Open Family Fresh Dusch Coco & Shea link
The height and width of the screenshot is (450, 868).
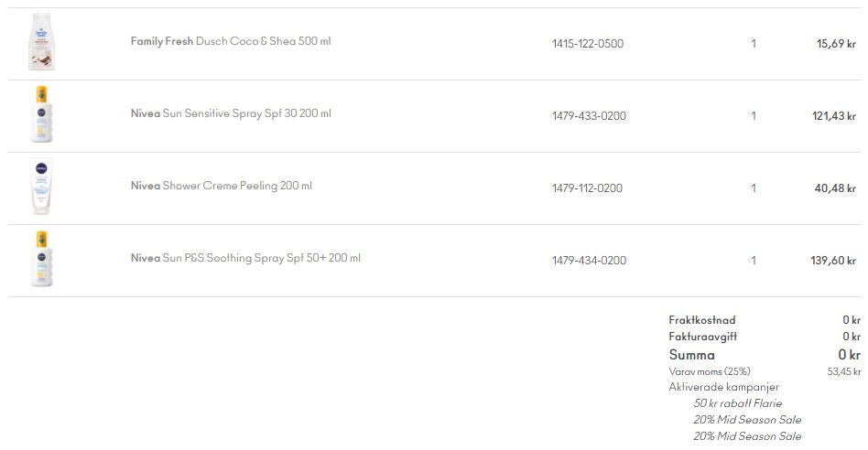231,41
